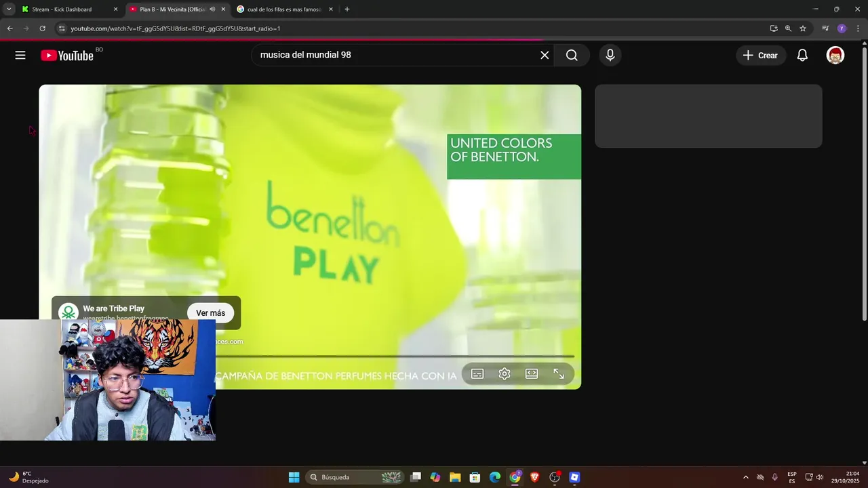Close the Google search tab

331,9
